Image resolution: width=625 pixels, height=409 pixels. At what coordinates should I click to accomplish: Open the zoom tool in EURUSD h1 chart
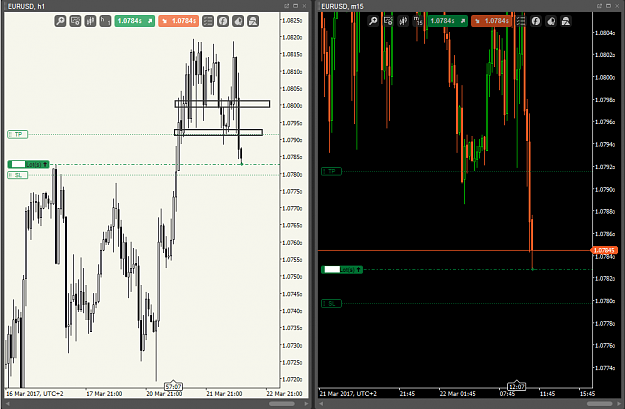[x=60, y=21]
